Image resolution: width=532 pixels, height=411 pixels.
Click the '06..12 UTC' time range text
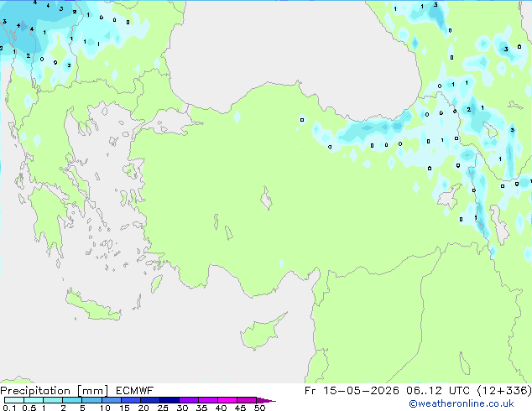(x=438, y=391)
